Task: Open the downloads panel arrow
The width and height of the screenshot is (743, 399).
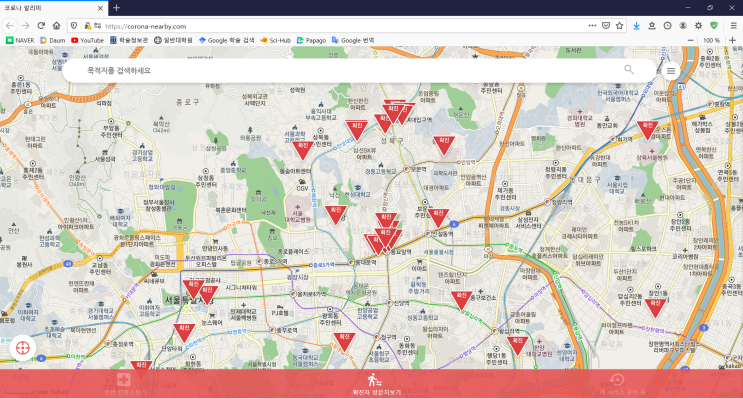Action: (636, 26)
